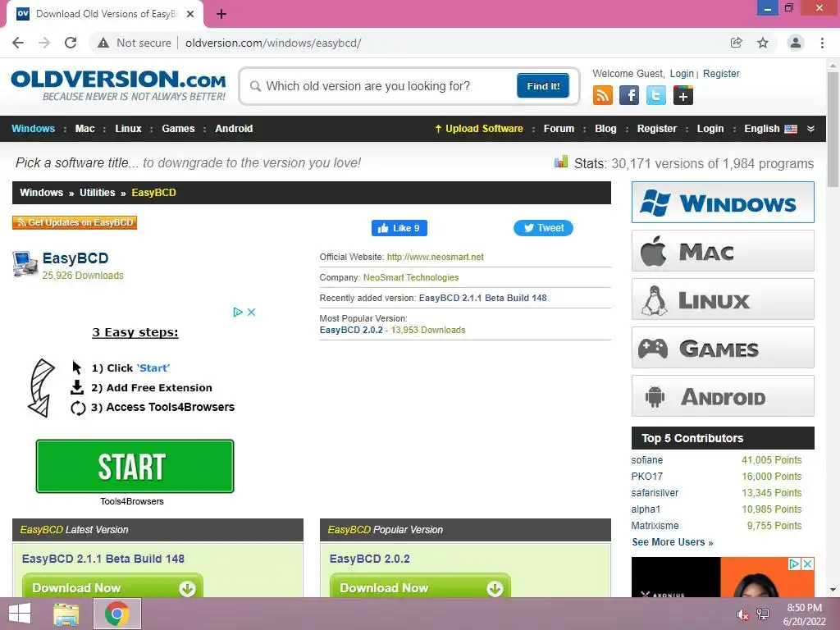Click the Linux sidebar category button
Viewport: 840px width, 630px height.
pyautogui.click(x=723, y=299)
